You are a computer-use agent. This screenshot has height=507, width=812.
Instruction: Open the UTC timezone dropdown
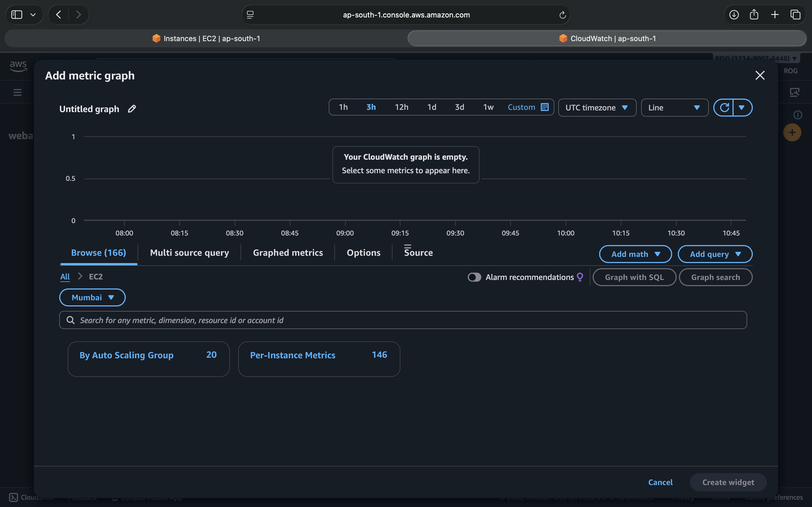pos(597,108)
